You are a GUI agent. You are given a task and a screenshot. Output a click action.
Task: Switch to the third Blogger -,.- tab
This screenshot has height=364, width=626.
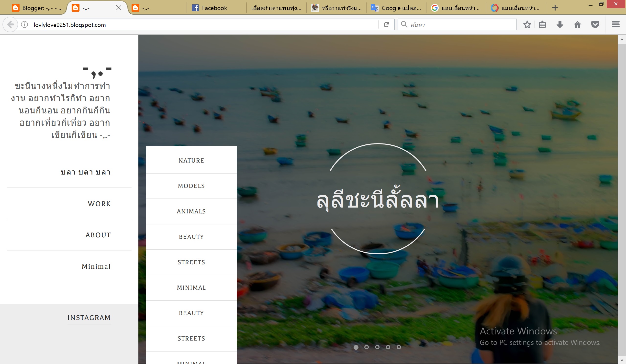click(156, 8)
